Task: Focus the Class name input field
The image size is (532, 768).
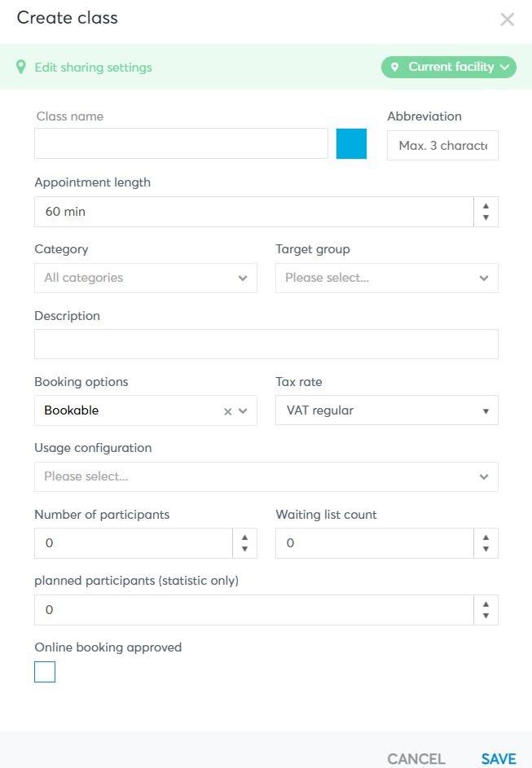Action: click(x=181, y=143)
